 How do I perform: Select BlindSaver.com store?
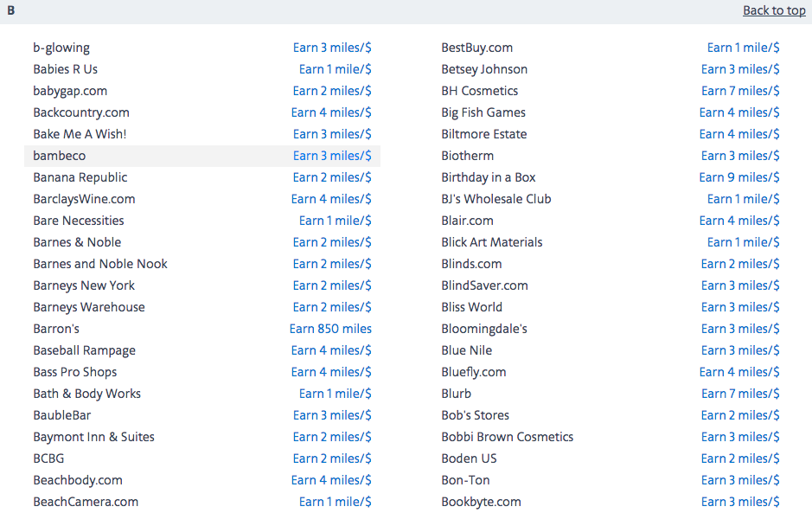click(x=485, y=286)
